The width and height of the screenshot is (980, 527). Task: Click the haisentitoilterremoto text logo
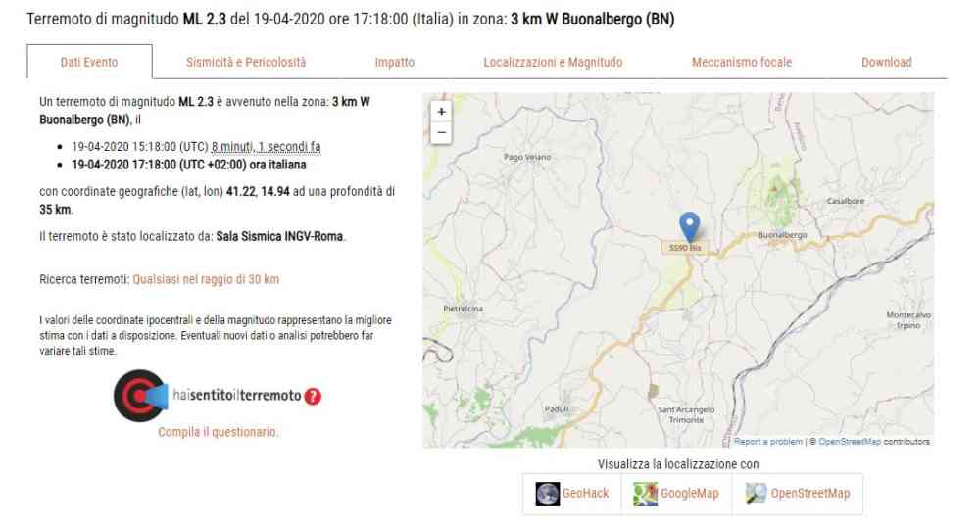point(237,396)
